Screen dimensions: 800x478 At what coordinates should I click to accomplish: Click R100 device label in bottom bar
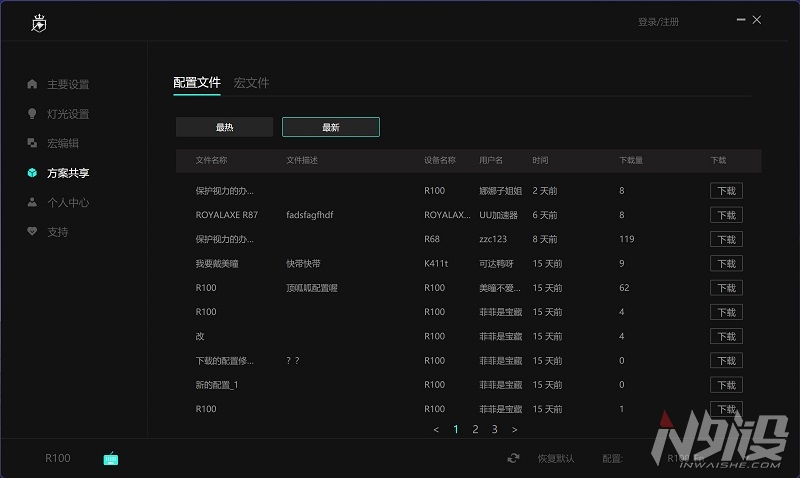tap(58, 458)
